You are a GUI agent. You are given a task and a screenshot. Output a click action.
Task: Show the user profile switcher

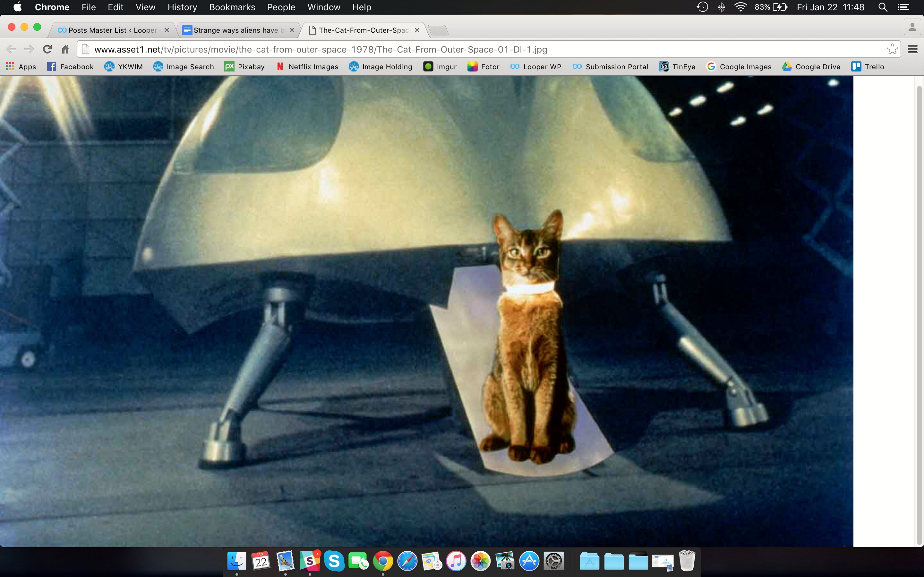[913, 26]
